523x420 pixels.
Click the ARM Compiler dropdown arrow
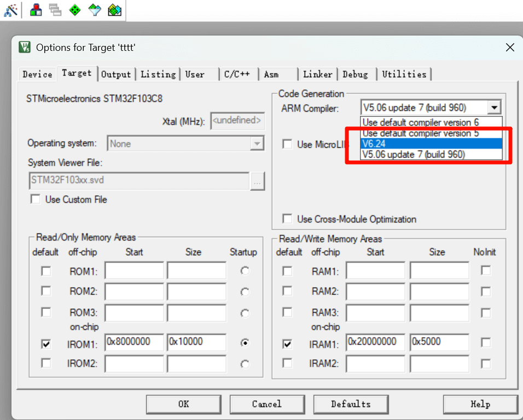tap(494, 108)
